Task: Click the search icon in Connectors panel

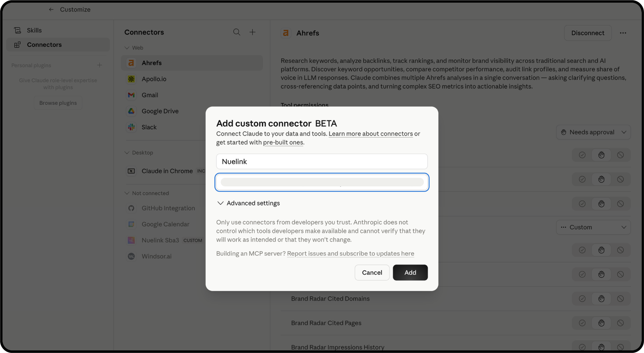Action: tap(237, 32)
